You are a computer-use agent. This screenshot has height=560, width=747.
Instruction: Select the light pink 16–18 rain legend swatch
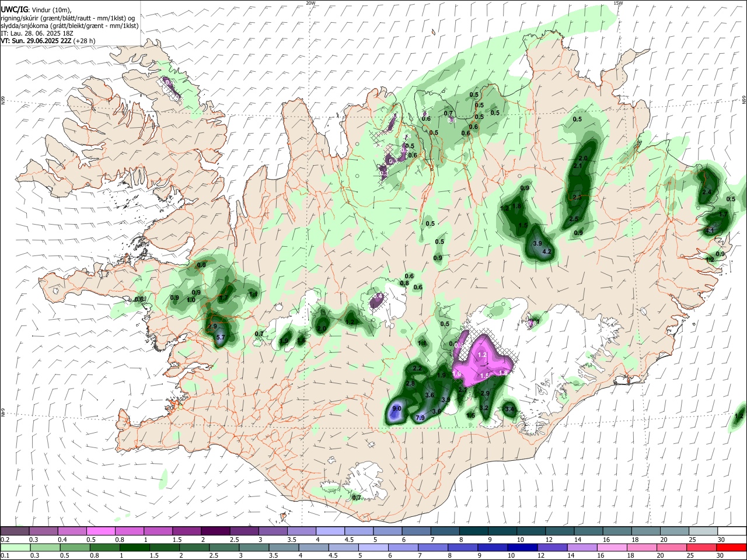click(611, 547)
